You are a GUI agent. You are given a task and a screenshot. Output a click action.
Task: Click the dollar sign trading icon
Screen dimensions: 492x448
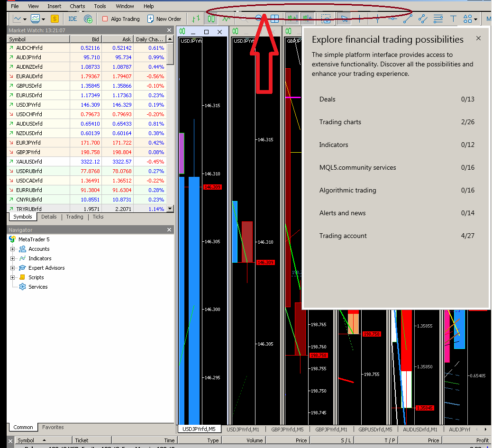tap(55, 19)
